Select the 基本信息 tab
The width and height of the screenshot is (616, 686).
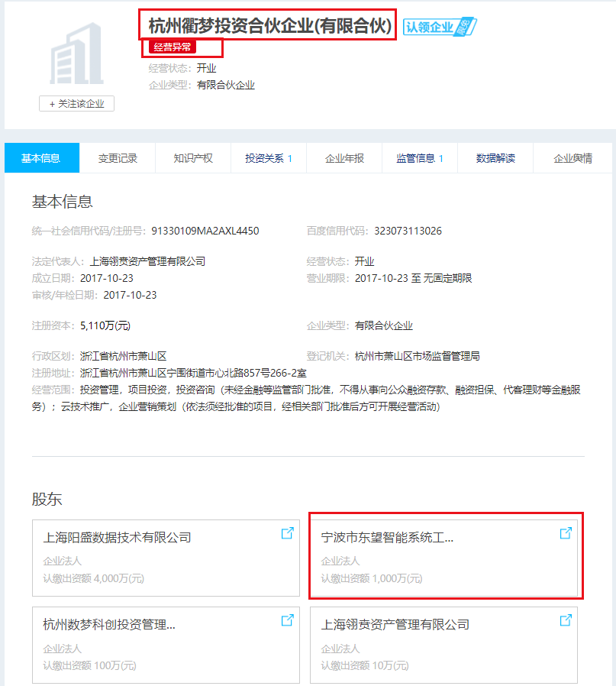click(x=41, y=158)
